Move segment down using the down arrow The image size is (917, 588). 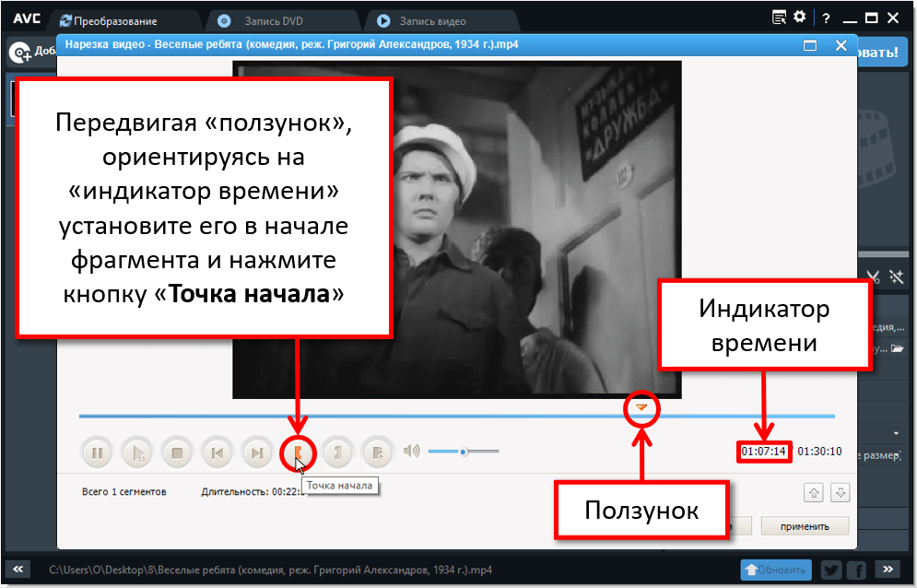(x=841, y=493)
